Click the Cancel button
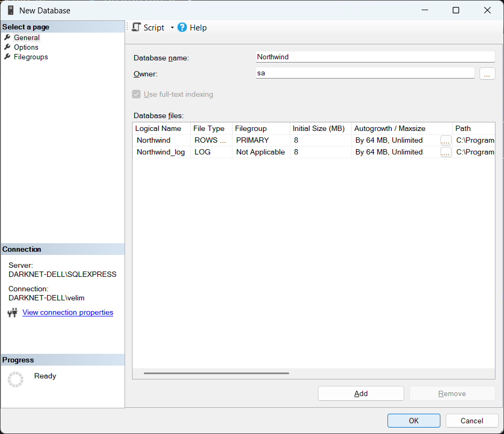Screen dimensions: 504x434 471,421
